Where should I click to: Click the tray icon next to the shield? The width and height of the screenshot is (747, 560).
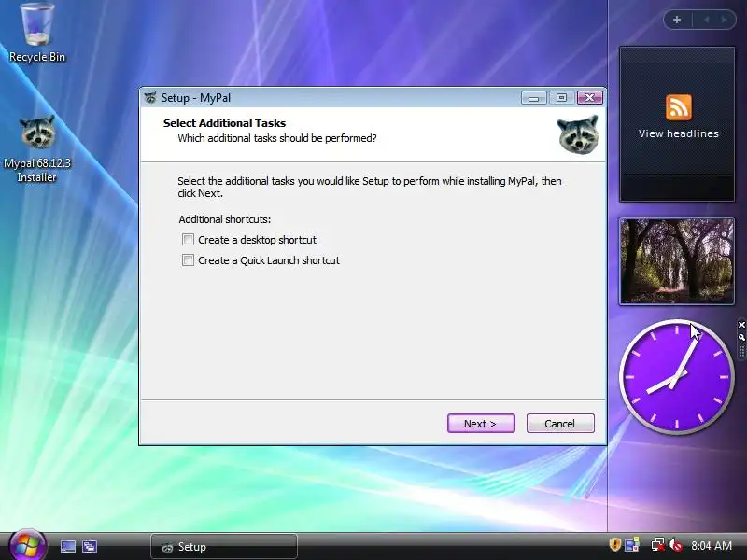coord(632,545)
